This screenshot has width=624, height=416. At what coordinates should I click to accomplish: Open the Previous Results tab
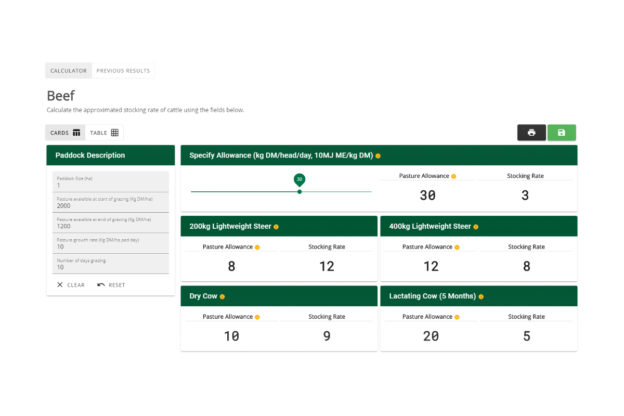tap(123, 71)
